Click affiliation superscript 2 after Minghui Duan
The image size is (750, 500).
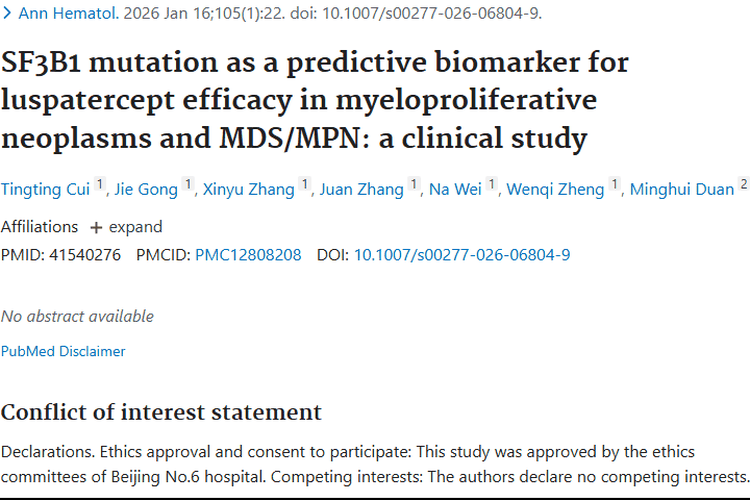[x=743, y=184]
